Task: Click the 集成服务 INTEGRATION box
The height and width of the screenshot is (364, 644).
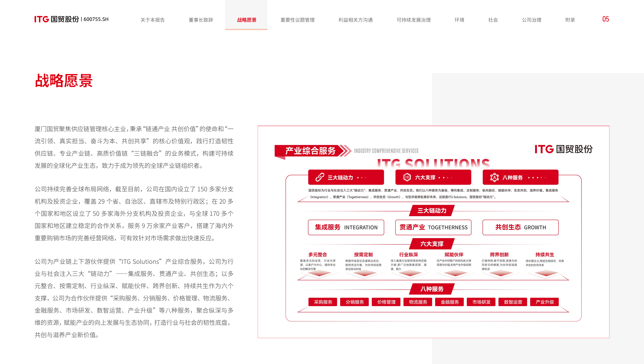Action: (x=346, y=227)
